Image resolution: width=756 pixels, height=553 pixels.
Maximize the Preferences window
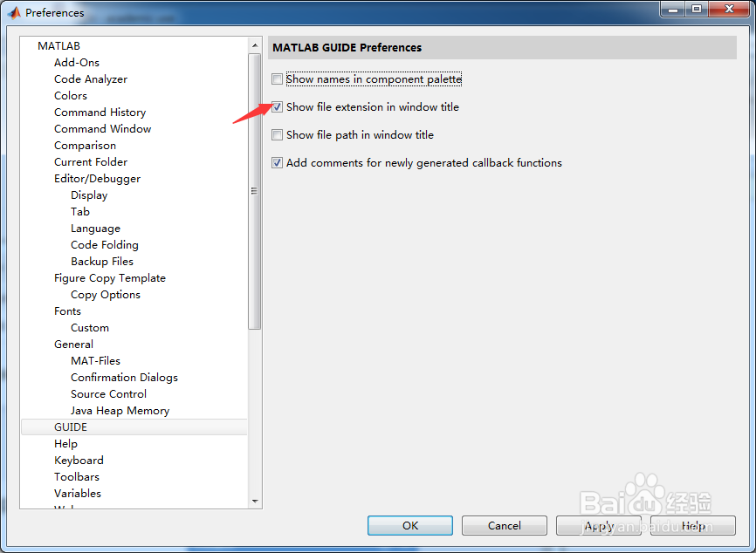[697, 9]
